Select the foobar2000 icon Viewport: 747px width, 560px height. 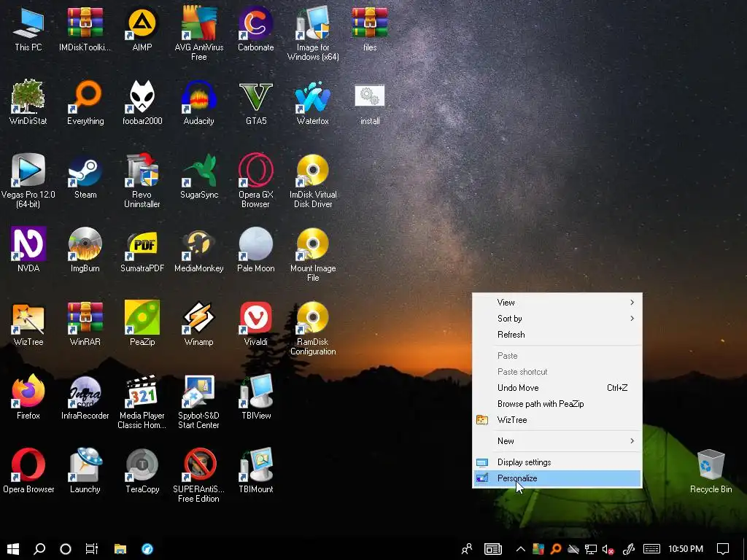[142, 97]
